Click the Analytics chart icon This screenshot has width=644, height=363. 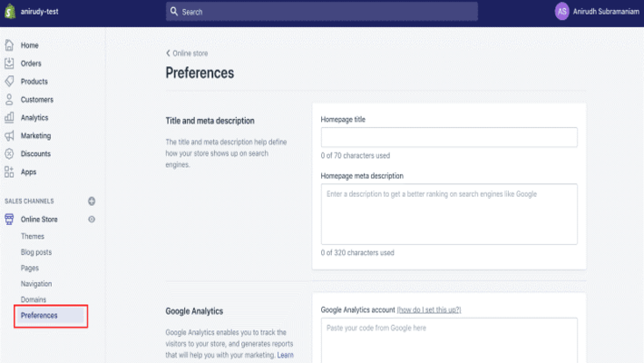tap(9, 118)
